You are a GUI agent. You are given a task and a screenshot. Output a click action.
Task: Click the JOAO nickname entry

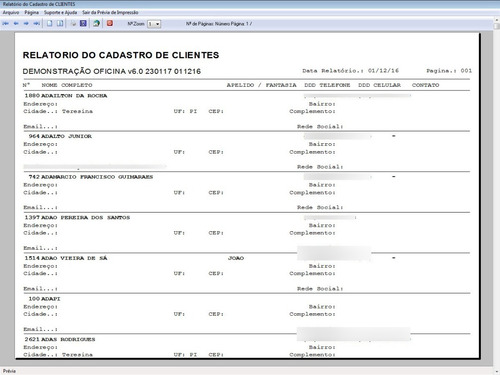coord(236,258)
